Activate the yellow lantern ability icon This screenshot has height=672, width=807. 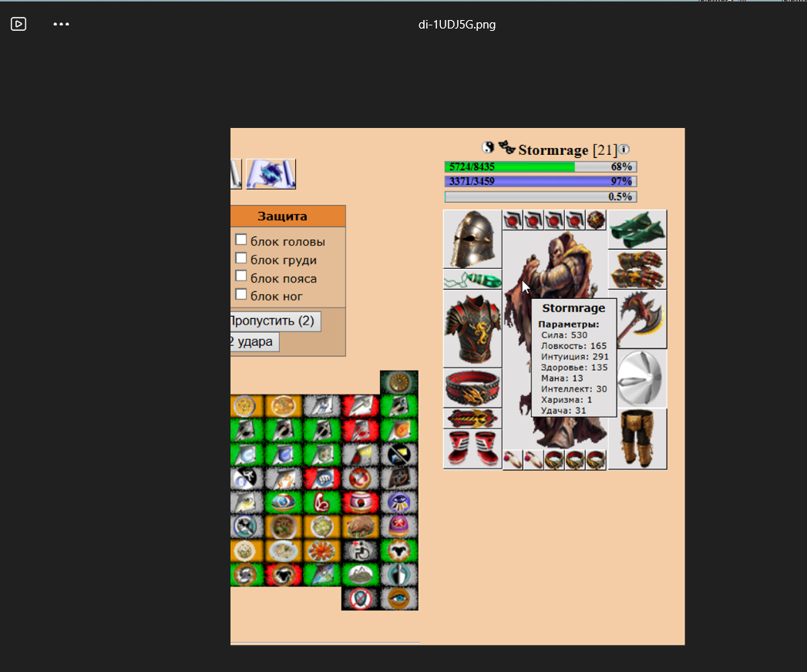(360, 455)
